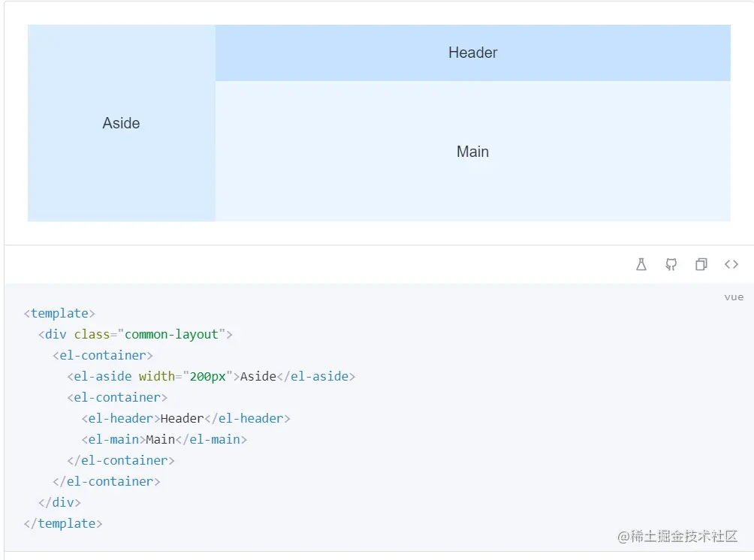The width and height of the screenshot is (754, 560).
Task: Click the el-main code line
Action: [164, 439]
